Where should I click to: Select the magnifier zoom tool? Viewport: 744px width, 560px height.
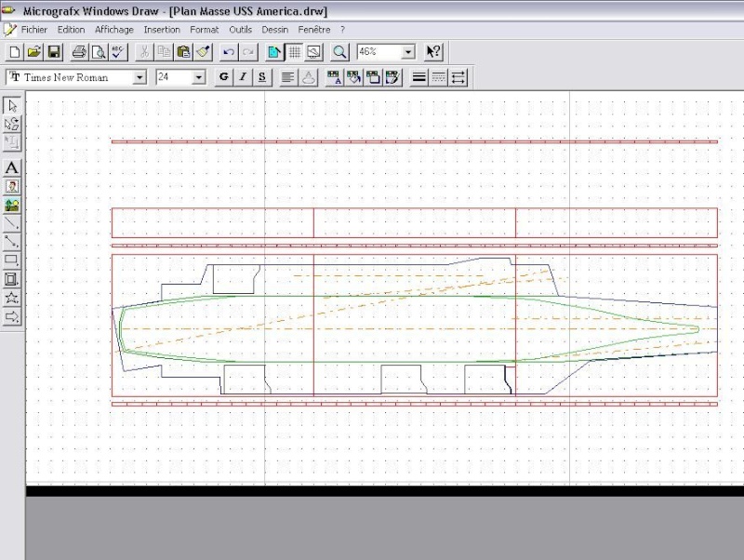339,52
